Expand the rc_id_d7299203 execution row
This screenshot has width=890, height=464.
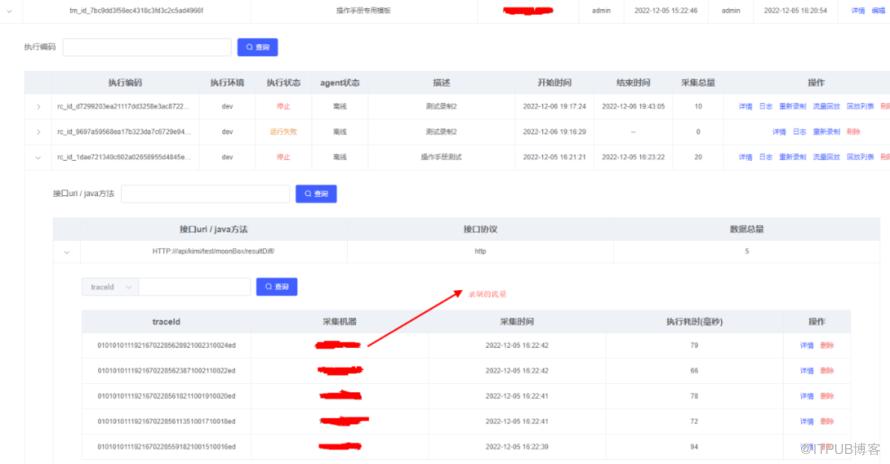tap(38, 106)
